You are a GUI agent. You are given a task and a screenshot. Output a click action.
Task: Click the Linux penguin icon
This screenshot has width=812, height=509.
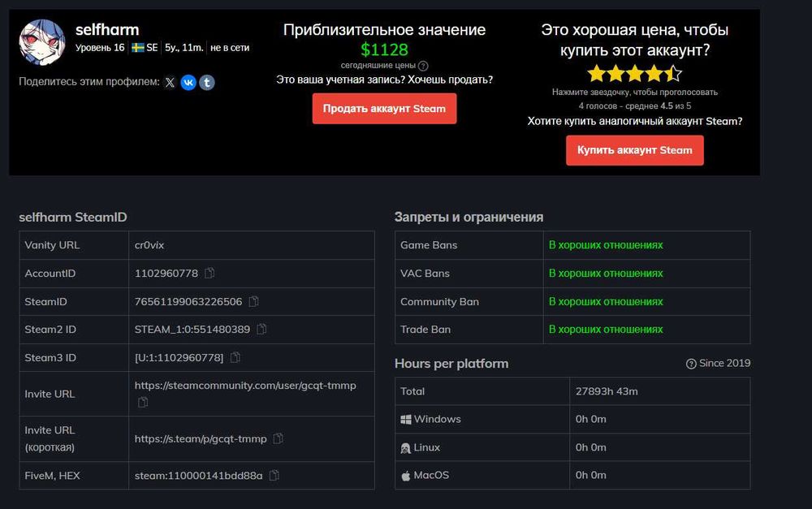pos(405,448)
